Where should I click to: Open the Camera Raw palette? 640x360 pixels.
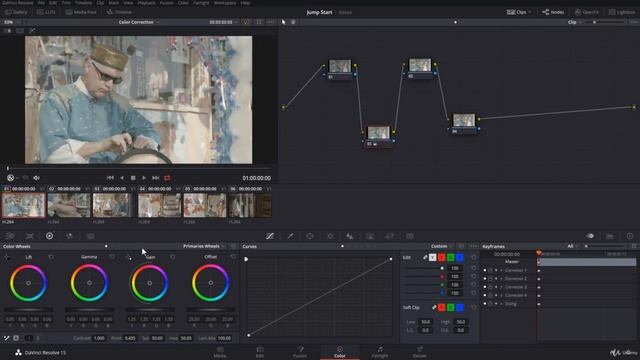click(x=10, y=236)
